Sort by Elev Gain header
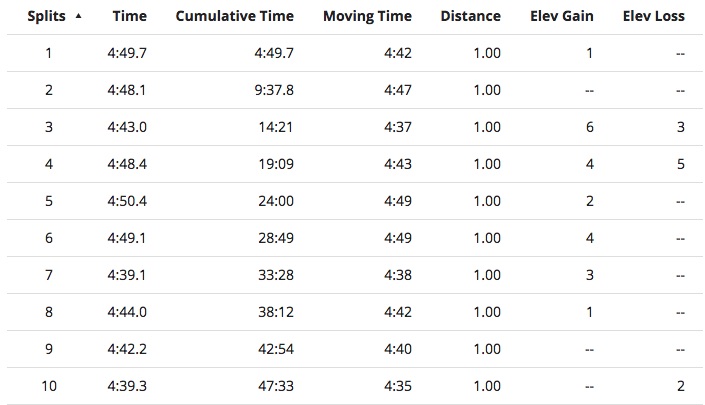The width and height of the screenshot is (705, 405). (x=562, y=17)
